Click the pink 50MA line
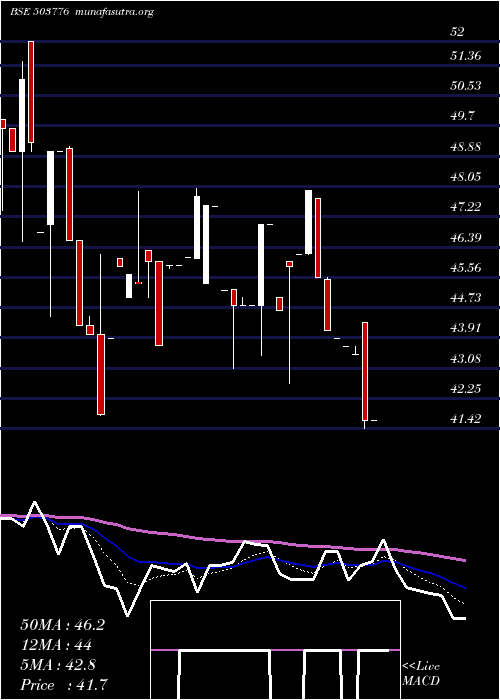 click(232, 541)
